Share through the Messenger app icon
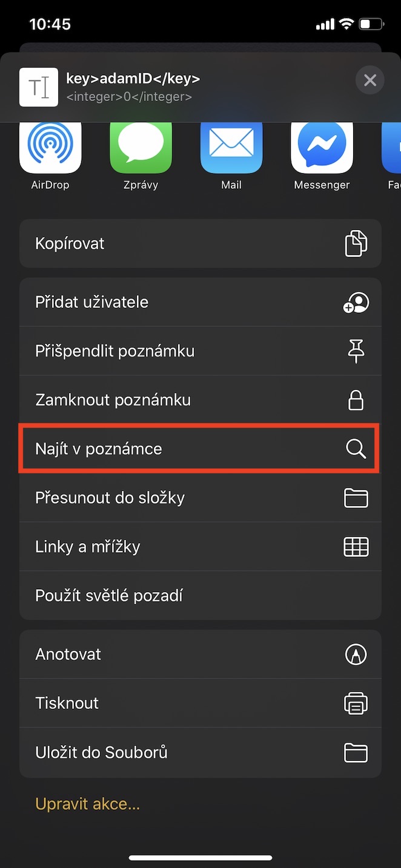 click(x=322, y=148)
